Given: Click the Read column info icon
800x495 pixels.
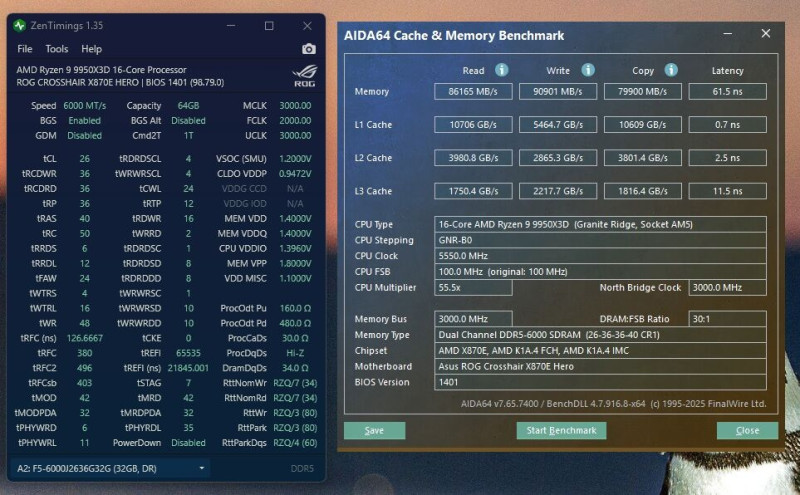Looking at the screenshot, I should click(x=502, y=70).
